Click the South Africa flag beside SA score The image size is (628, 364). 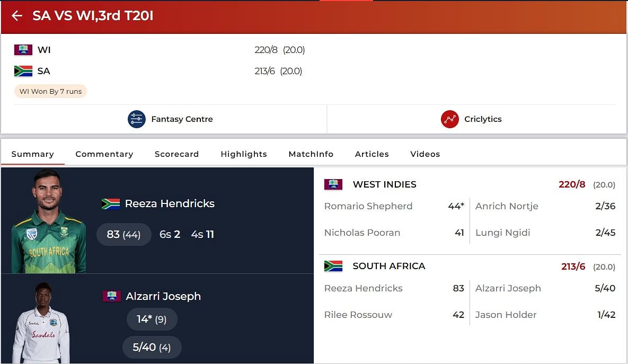click(x=23, y=71)
